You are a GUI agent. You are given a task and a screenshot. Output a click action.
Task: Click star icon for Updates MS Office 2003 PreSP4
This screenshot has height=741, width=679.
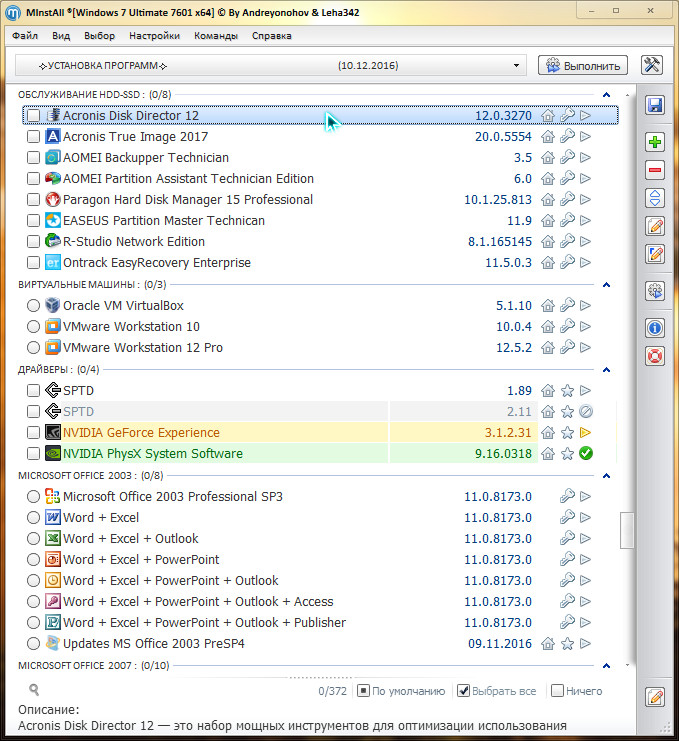coord(567,644)
